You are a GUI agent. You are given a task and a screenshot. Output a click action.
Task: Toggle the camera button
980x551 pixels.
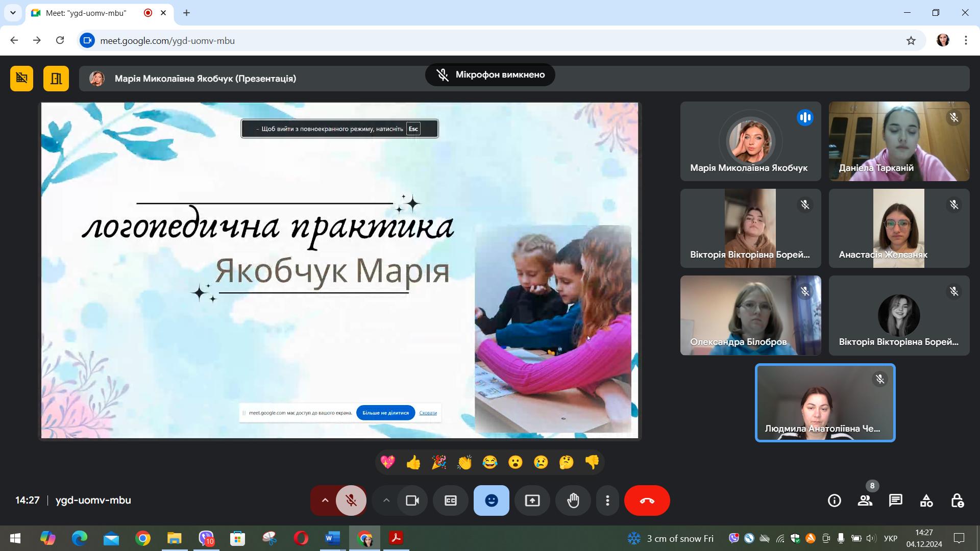point(412,500)
